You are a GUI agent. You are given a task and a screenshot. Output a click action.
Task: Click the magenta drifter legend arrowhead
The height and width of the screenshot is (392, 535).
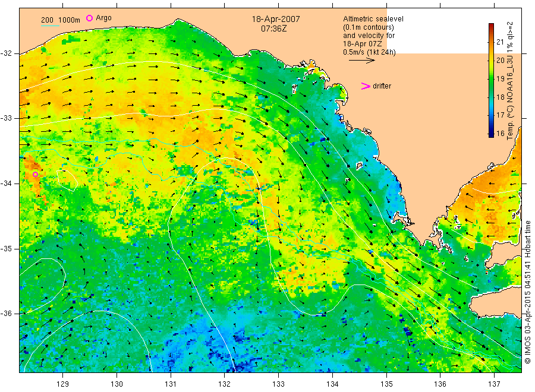366,86
